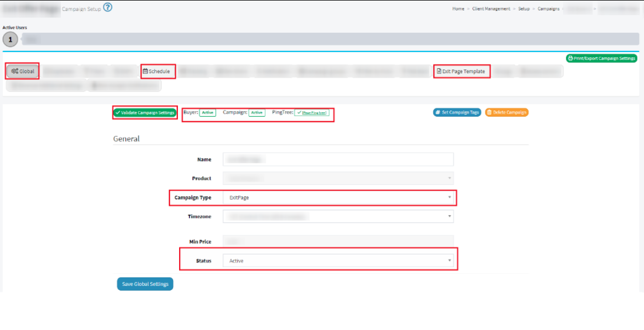The image size is (644, 330).
Task: Click the Active Users count circle
Action: pyautogui.click(x=10, y=39)
